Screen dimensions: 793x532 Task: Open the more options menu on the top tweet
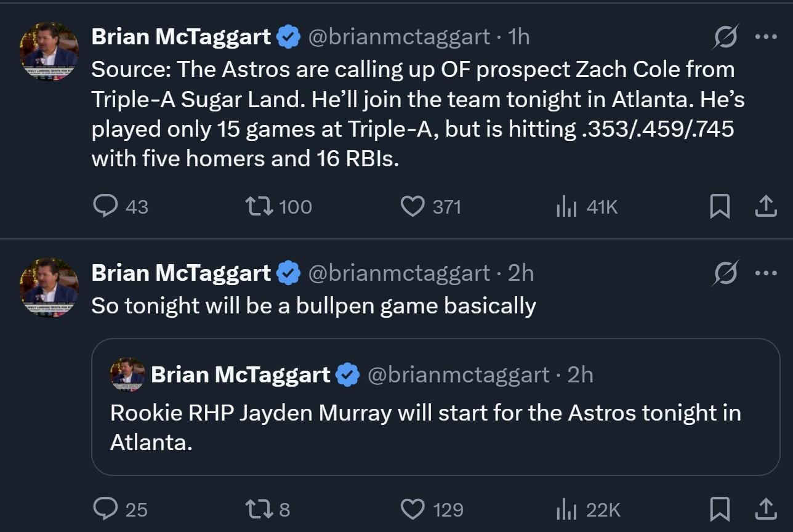pyautogui.click(x=767, y=36)
